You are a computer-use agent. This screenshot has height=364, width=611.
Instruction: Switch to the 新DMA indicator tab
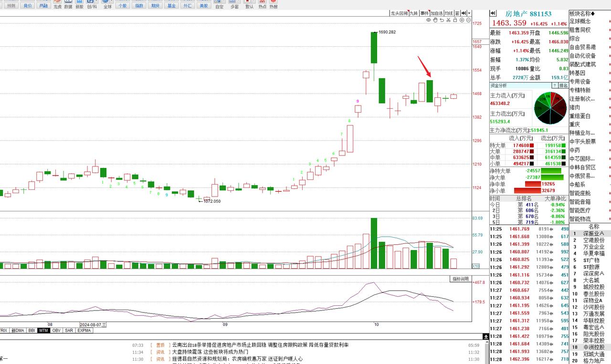[x=18, y=330]
